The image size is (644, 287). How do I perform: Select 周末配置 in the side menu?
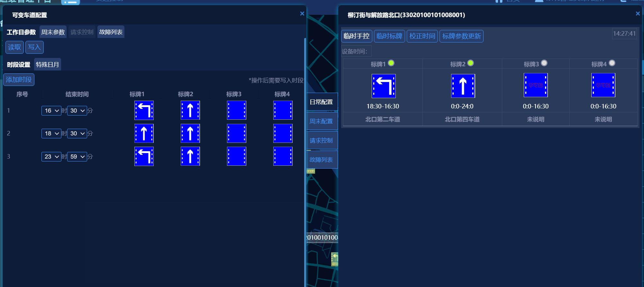coord(322,121)
